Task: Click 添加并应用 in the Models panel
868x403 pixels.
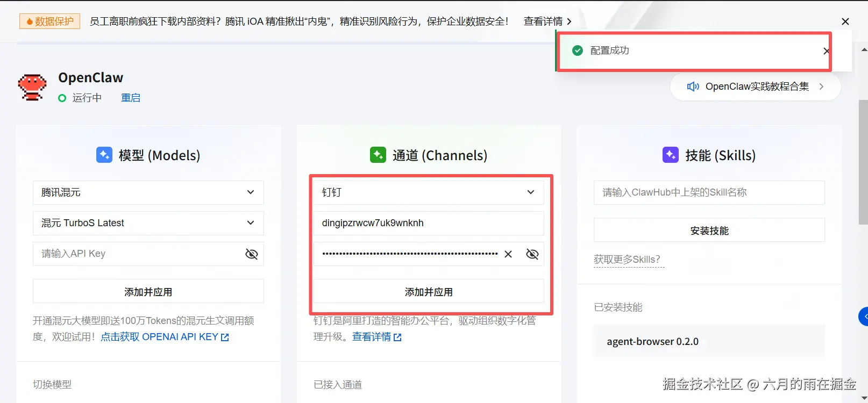Action: (x=148, y=292)
